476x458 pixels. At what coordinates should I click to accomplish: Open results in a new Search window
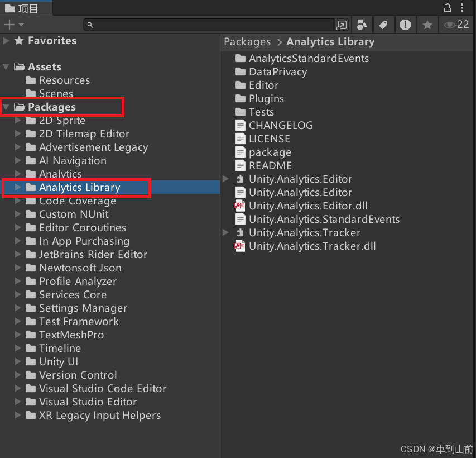point(342,26)
